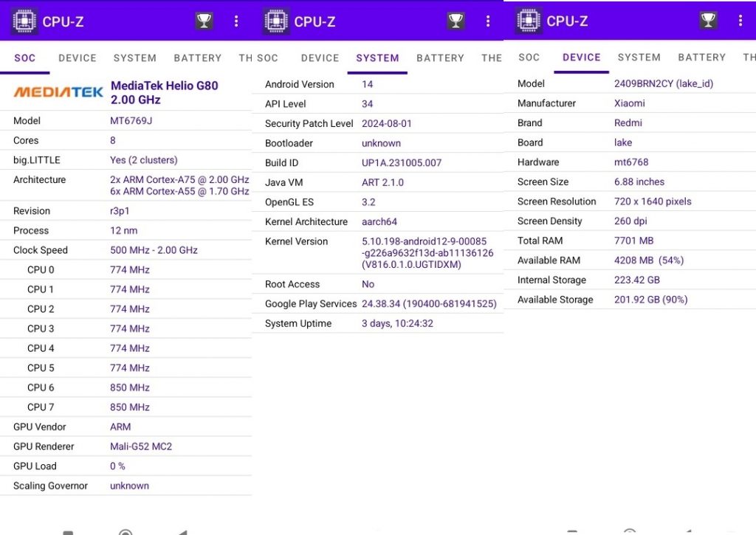Switch to BATTERY tab in left panel
The width and height of the screenshot is (756, 535).
point(198,58)
